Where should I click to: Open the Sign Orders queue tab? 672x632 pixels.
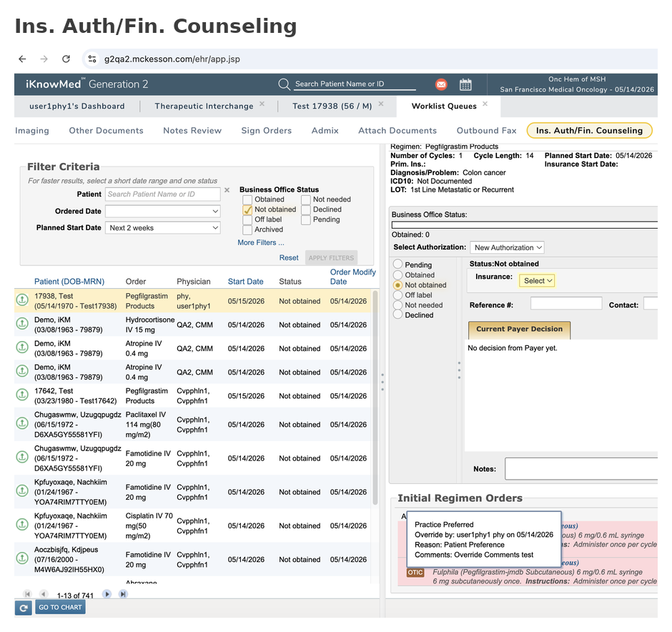click(x=266, y=131)
